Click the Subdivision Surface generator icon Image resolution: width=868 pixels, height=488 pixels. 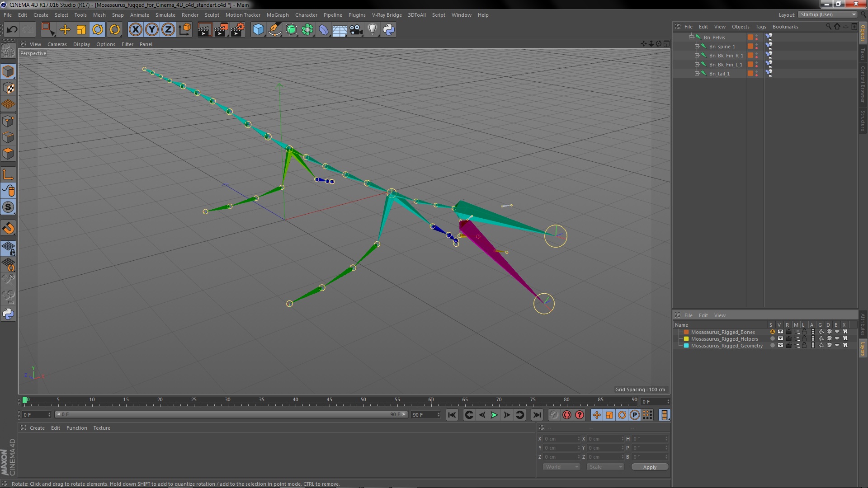(x=291, y=30)
